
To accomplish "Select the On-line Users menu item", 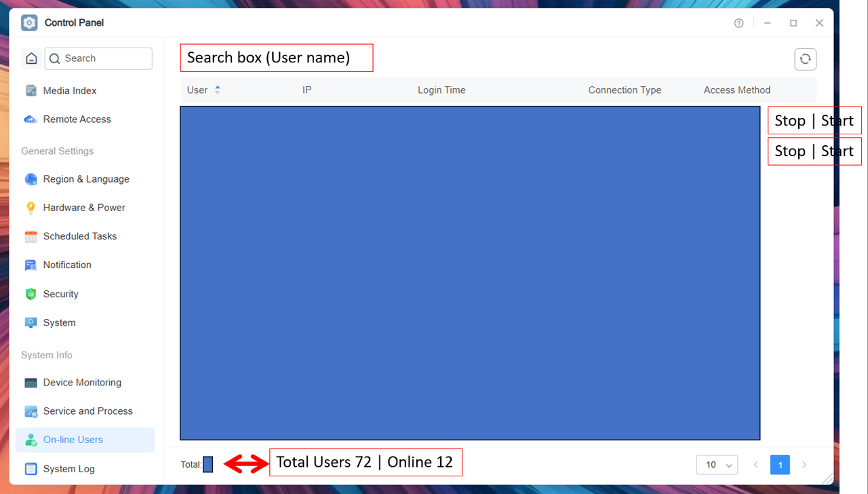I will coord(85,440).
